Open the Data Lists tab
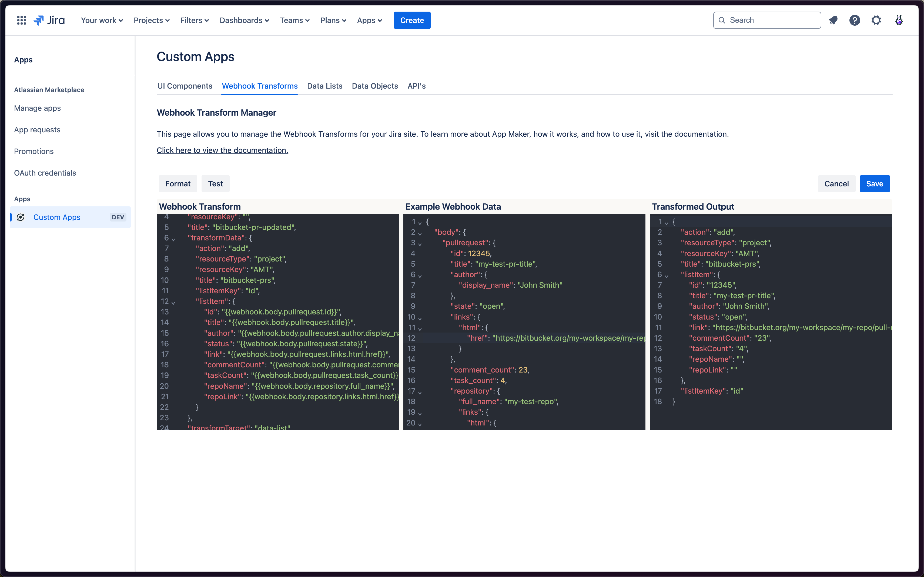The image size is (924, 577). [324, 86]
